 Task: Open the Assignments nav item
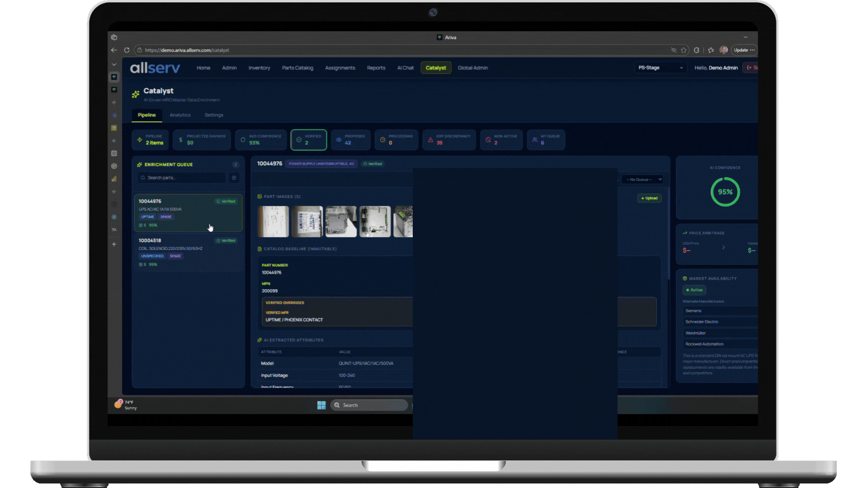point(340,68)
